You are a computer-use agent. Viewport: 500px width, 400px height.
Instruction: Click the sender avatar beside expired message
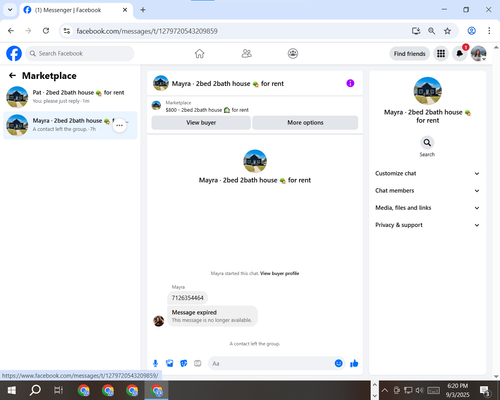tap(159, 321)
